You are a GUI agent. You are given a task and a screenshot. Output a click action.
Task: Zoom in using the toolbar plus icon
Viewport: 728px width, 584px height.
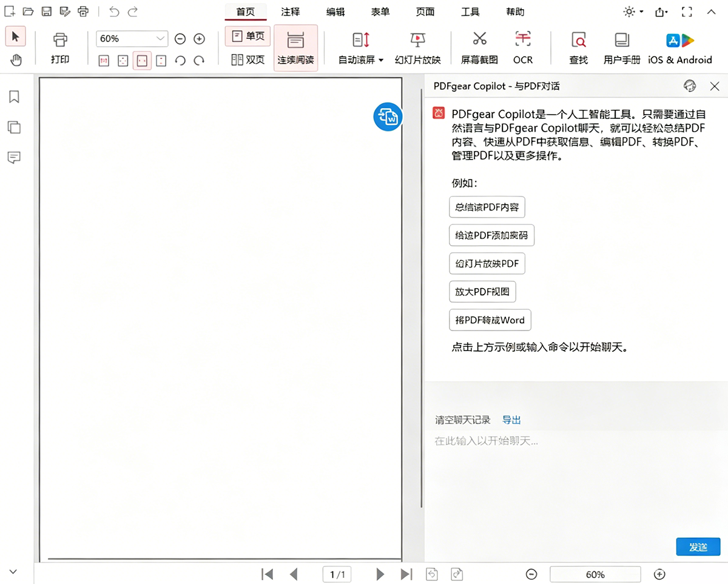click(x=199, y=39)
